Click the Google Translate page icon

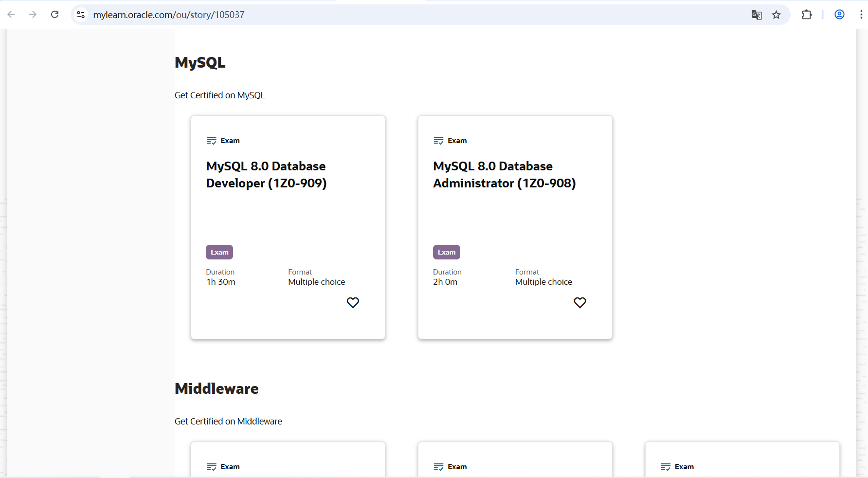(757, 15)
